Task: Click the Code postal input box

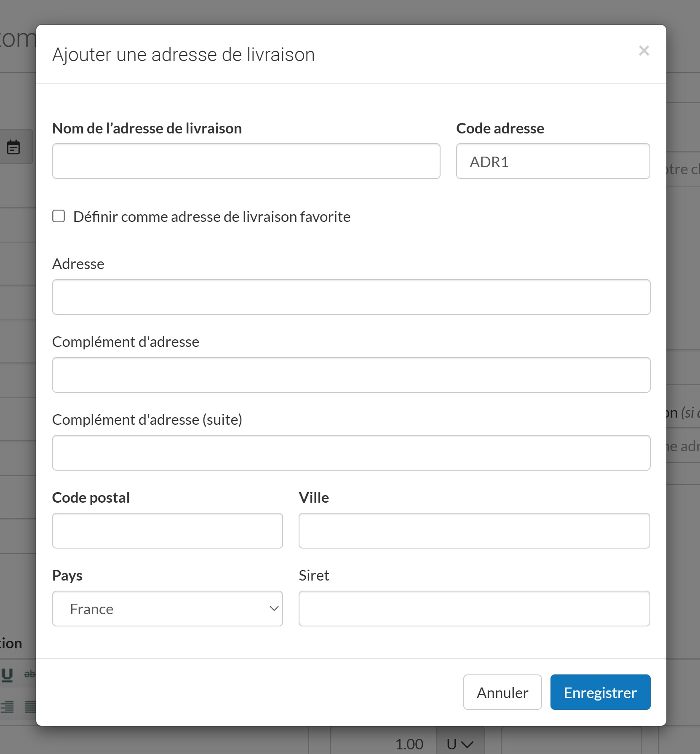Action: click(167, 531)
